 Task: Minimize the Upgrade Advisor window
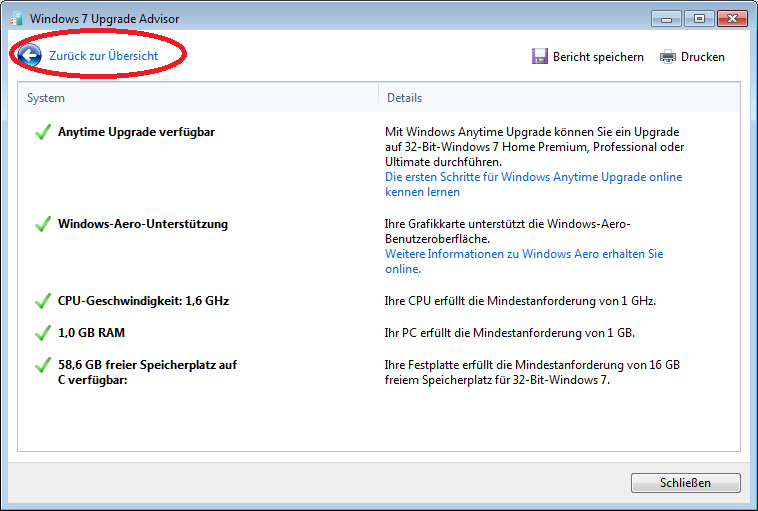[666, 19]
